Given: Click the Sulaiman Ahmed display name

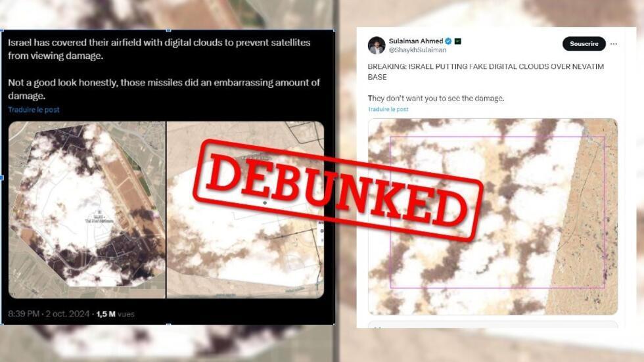Looking at the screenshot, I should pos(415,41).
